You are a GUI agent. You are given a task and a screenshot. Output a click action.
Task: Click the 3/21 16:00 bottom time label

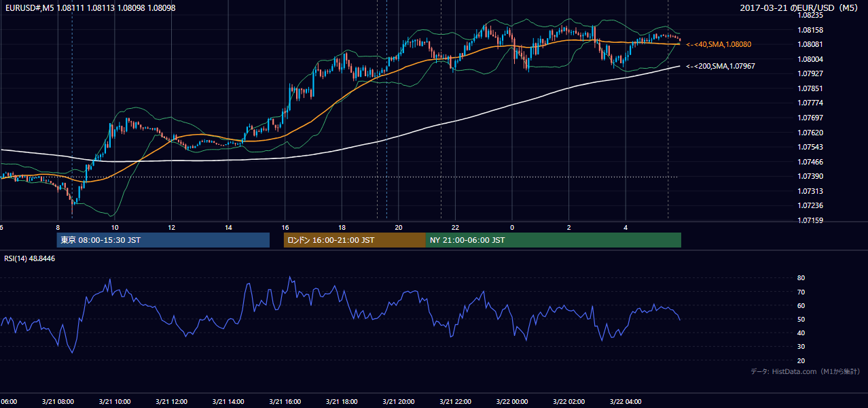[285, 401]
